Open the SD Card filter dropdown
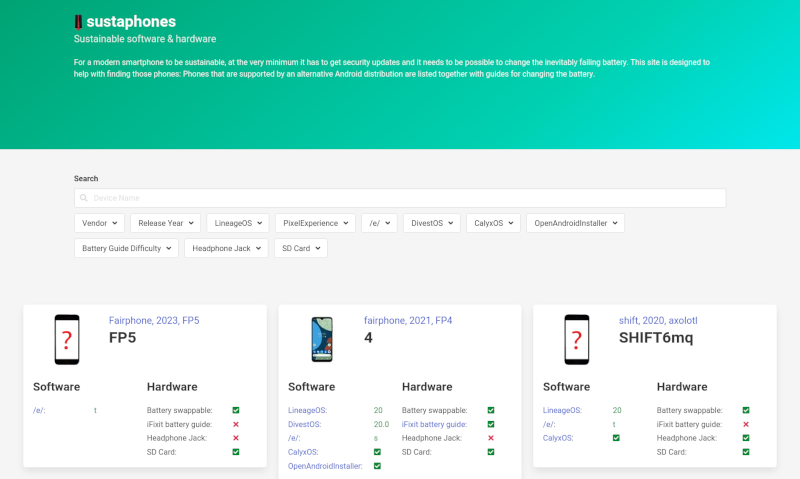Image resolution: width=800 pixels, height=479 pixels. (x=301, y=248)
